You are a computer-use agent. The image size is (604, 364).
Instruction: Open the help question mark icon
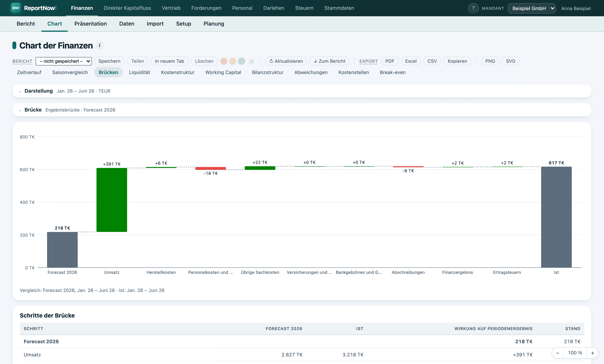coord(473,8)
